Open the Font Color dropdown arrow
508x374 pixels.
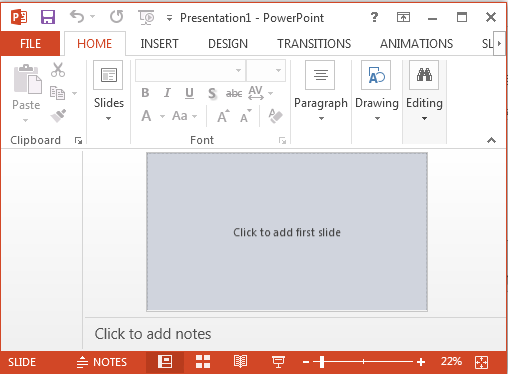pyautogui.click(x=162, y=116)
